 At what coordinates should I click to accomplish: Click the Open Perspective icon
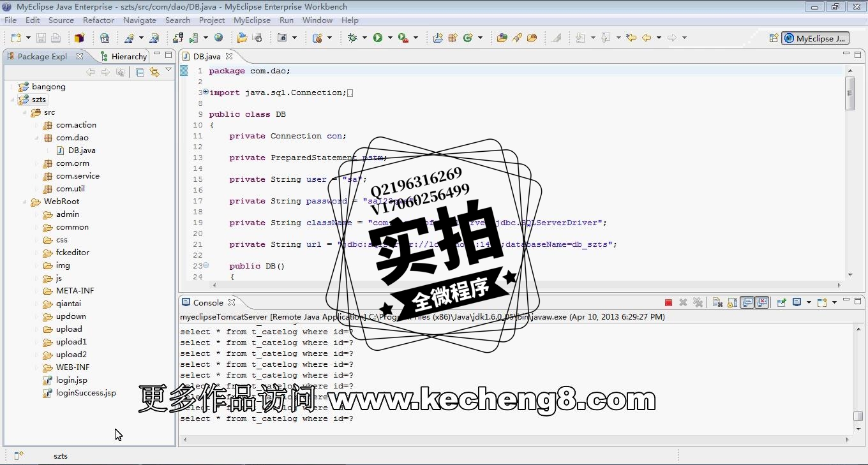coord(774,38)
